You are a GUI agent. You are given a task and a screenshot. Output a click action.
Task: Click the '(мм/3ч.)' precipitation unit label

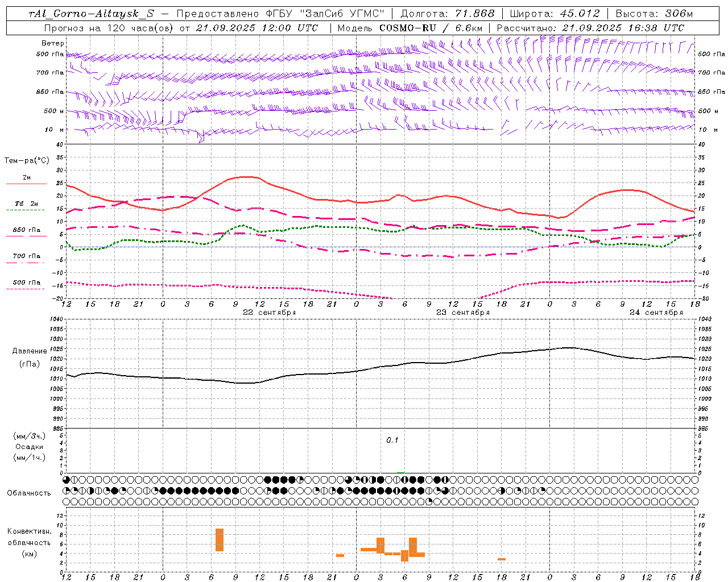point(30,436)
